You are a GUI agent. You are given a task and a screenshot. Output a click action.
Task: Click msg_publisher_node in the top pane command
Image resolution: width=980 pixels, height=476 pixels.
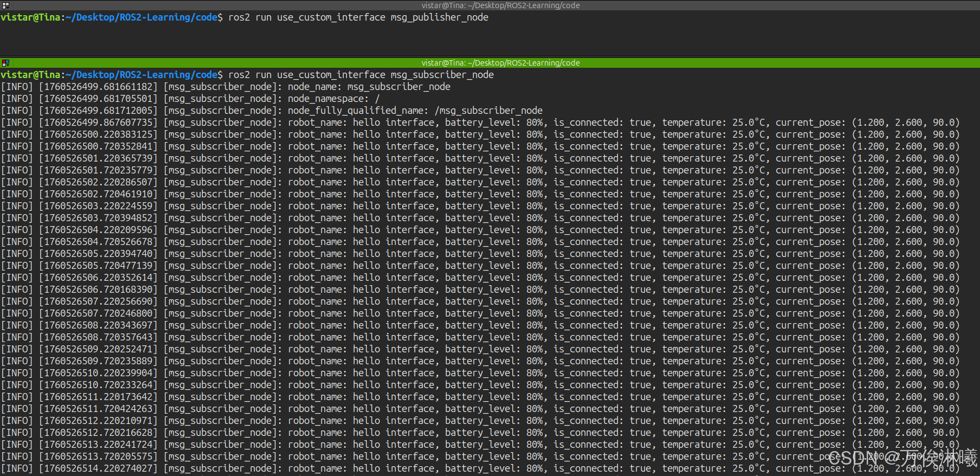click(440, 17)
